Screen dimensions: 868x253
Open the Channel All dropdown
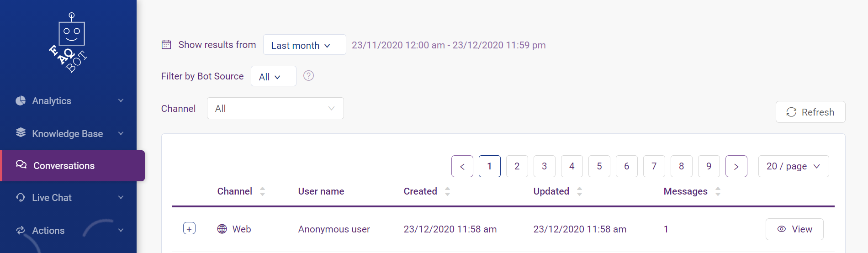tap(275, 108)
